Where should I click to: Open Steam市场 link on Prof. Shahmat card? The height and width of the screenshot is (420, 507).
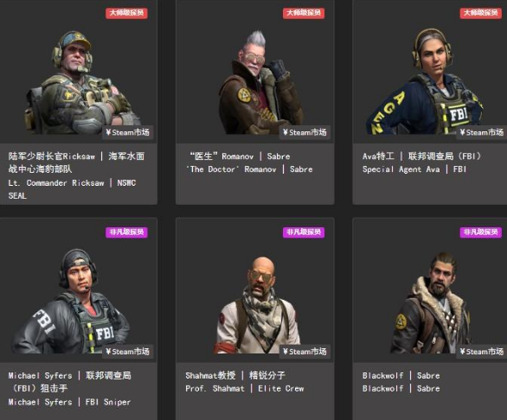tap(305, 352)
